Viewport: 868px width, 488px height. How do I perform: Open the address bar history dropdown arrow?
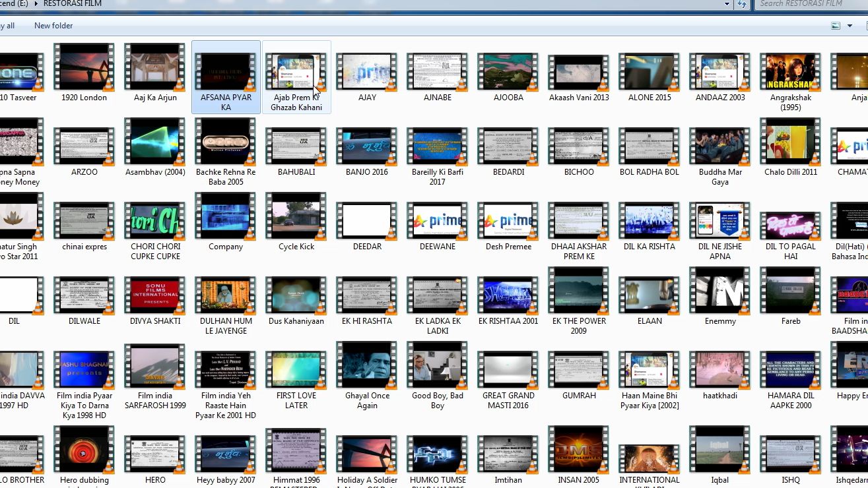click(727, 4)
